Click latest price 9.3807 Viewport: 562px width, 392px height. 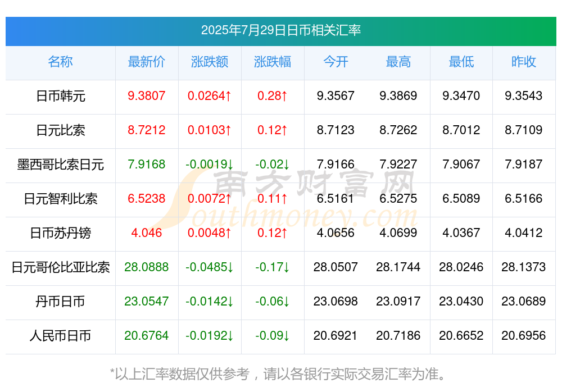tap(147, 95)
